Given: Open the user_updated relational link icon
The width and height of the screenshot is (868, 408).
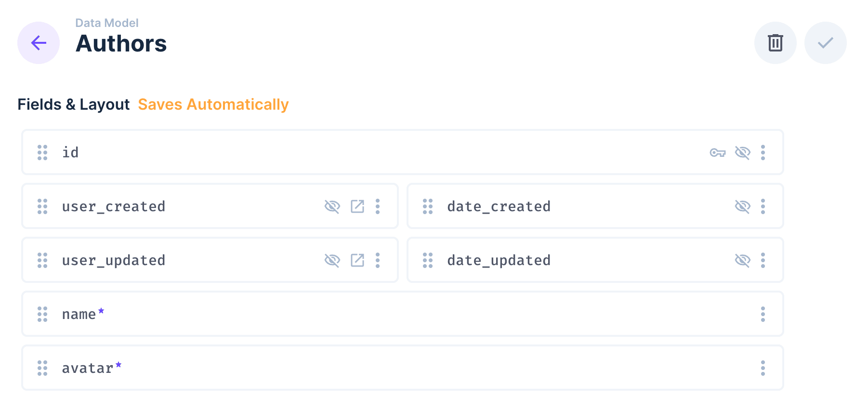Looking at the screenshot, I should pos(357,260).
